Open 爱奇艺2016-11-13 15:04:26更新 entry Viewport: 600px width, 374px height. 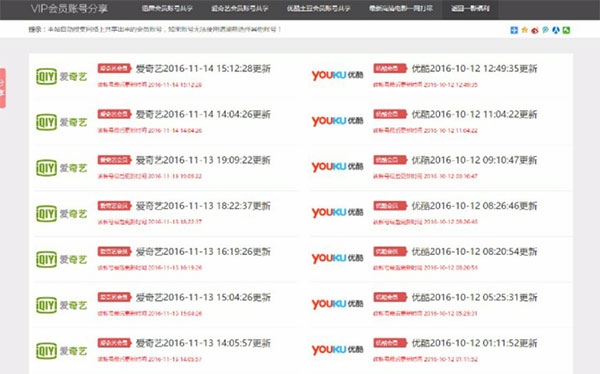click(203, 297)
